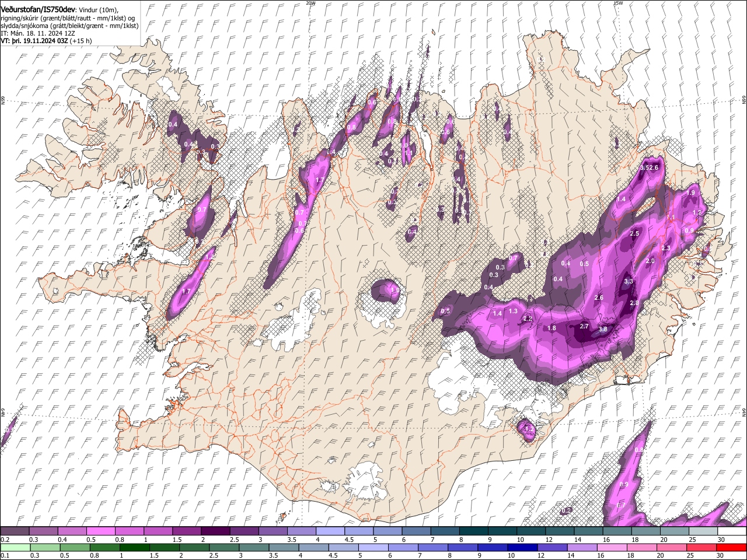The width and height of the screenshot is (747, 560).
Task: Click the 20W longitude label
Action: pyautogui.click(x=311, y=3)
